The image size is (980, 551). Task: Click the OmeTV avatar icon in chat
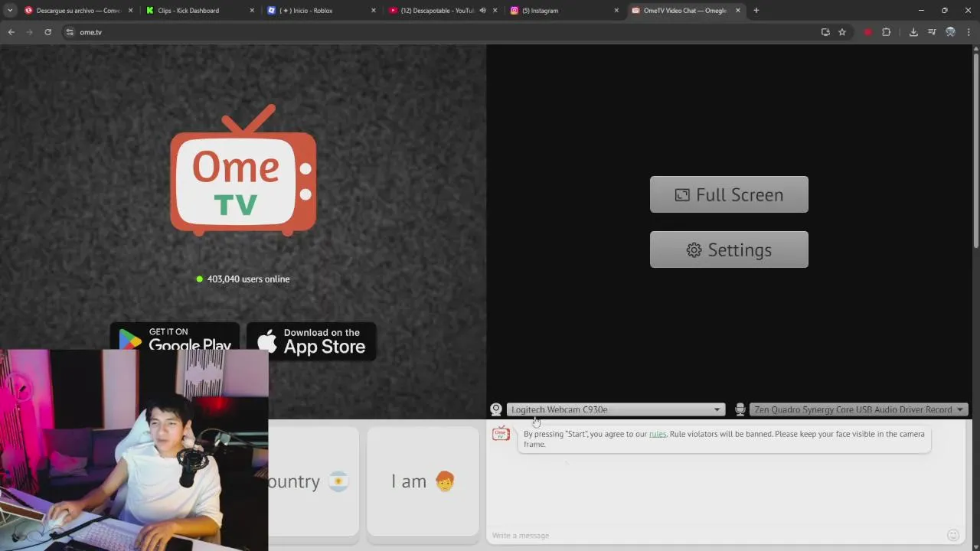pyautogui.click(x=501, y=434)
